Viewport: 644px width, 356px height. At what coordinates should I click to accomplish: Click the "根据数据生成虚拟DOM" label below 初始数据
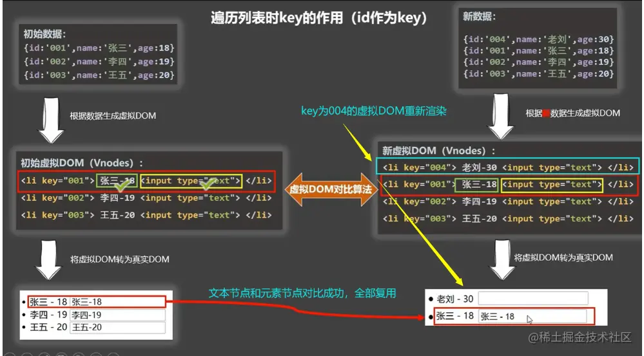tap(113, 116)
